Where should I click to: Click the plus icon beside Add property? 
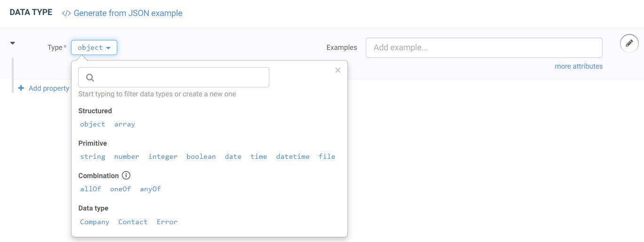point(21,88)
